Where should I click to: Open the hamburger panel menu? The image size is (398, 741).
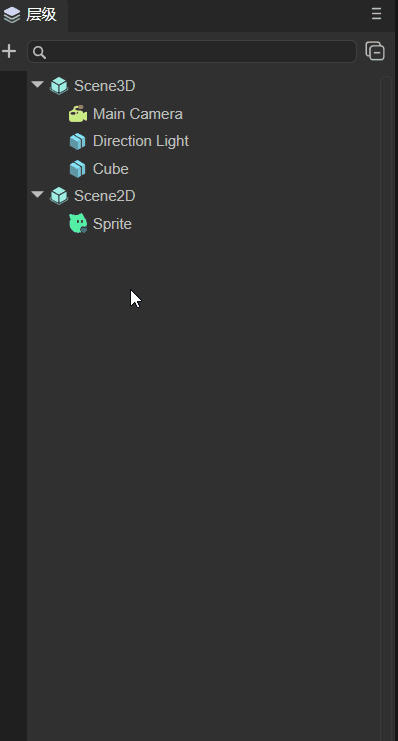376,14
